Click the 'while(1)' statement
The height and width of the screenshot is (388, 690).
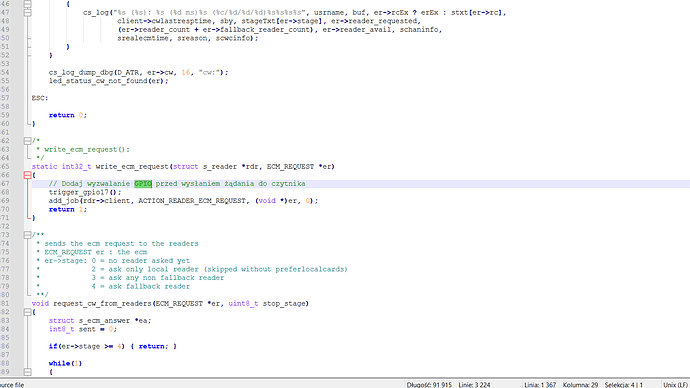pos(66,363)
